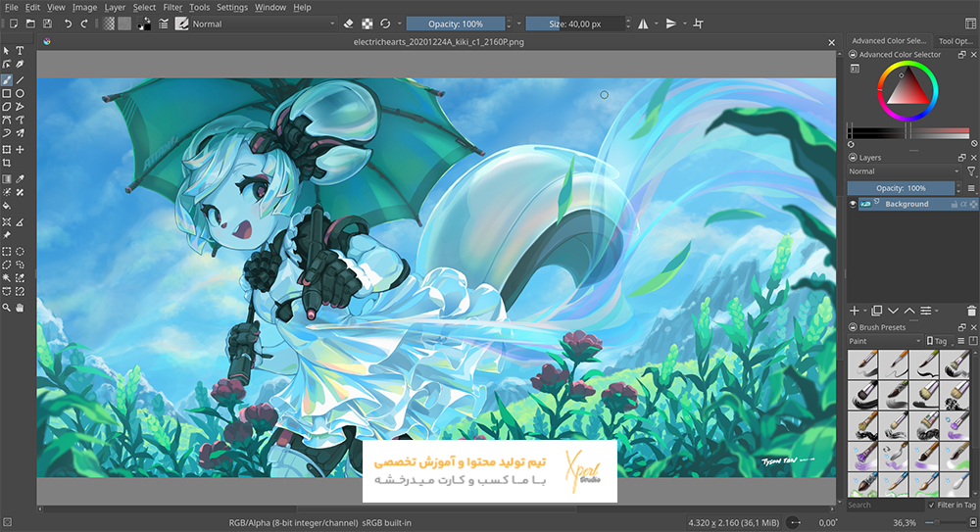Open an existing file from the toolbar

[30, 24]
